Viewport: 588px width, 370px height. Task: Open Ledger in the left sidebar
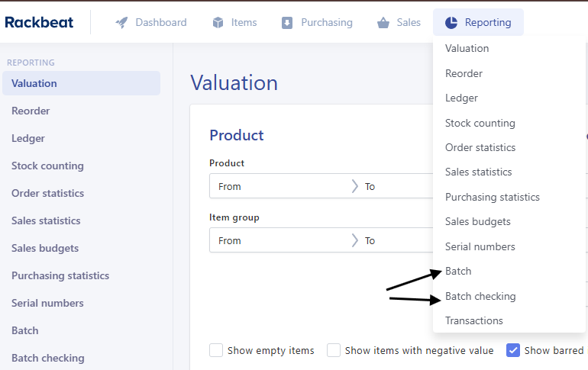28,138
